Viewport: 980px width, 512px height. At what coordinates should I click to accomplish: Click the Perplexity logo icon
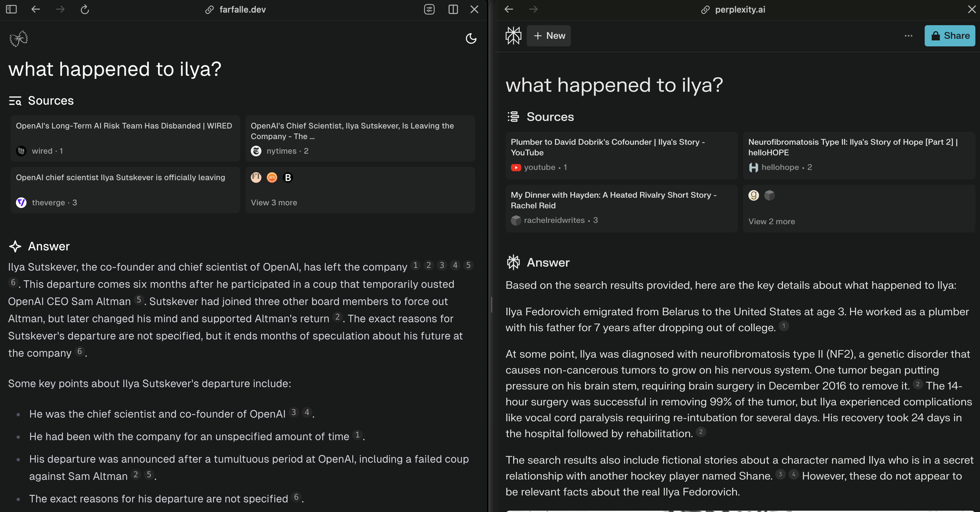pyautogui.click(x=513, y=36)
